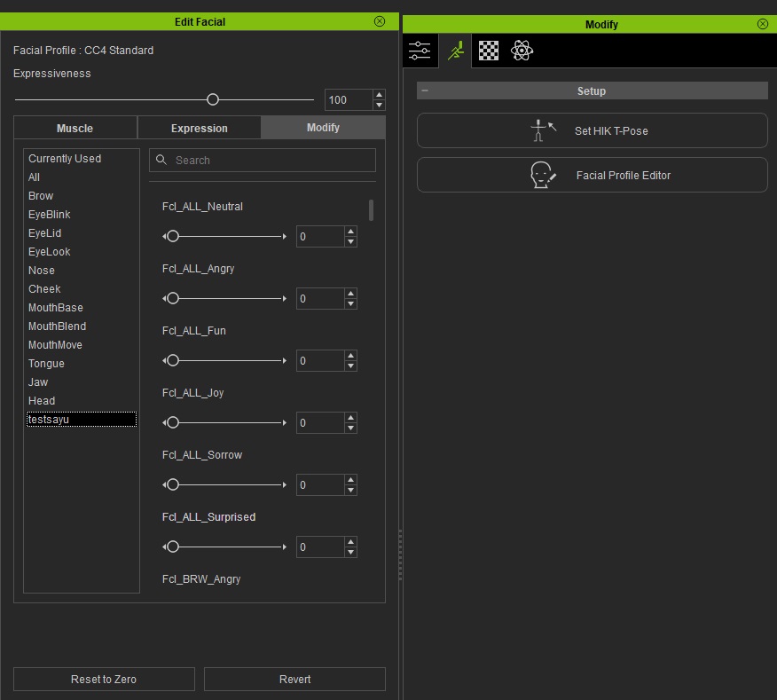Click the Fcl_ALL_Joy slider handle

(x=172, y=423)
